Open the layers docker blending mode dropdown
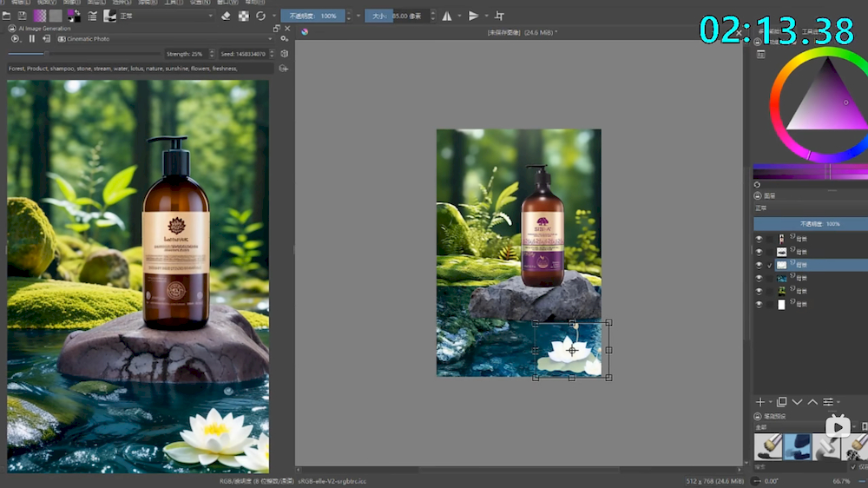 [x=810, y=208]
